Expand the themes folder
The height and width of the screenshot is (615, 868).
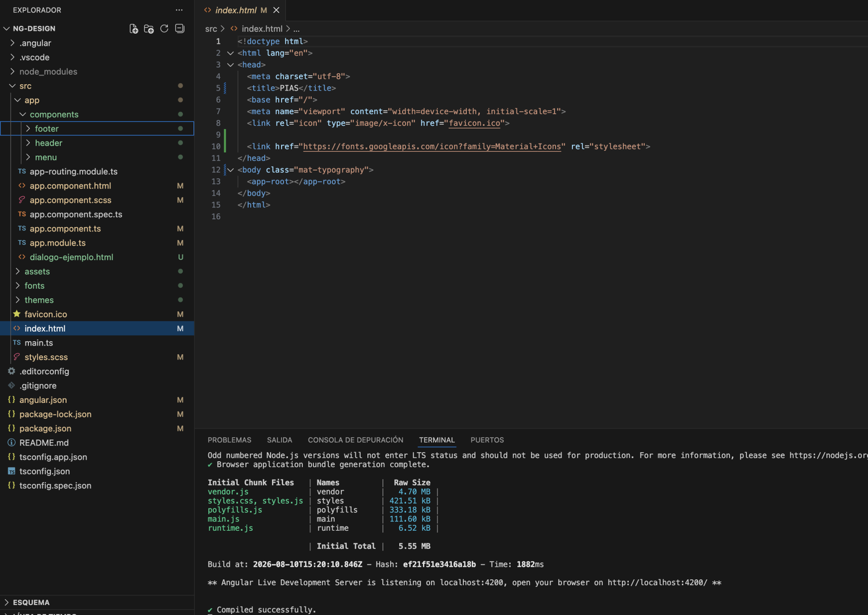click(x=18, y=300)
